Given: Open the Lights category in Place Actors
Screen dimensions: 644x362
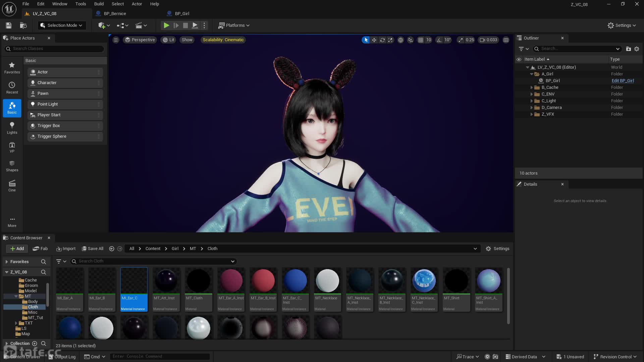Looking at the screenshot, I should [12, 128].
